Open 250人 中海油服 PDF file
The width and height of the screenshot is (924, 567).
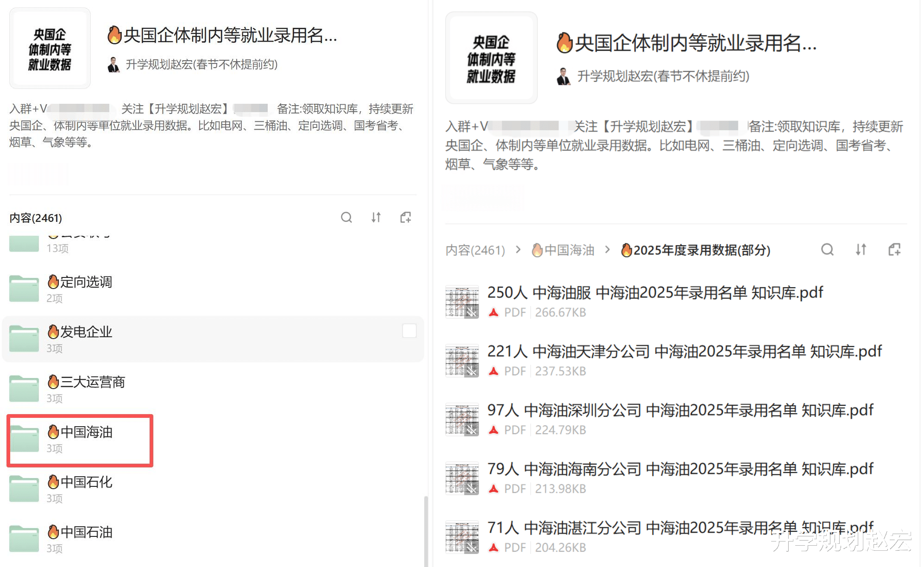(x=655, y=293)
